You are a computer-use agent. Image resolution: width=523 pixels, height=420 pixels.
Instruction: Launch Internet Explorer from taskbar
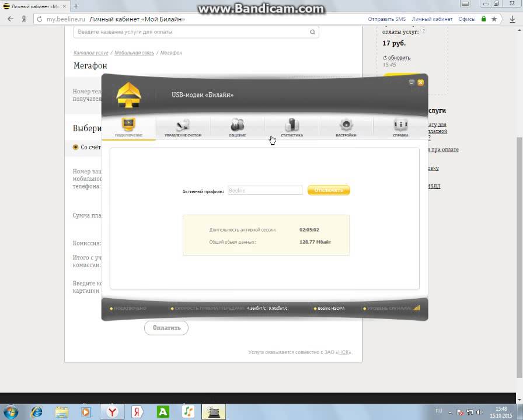click(37, 412)
